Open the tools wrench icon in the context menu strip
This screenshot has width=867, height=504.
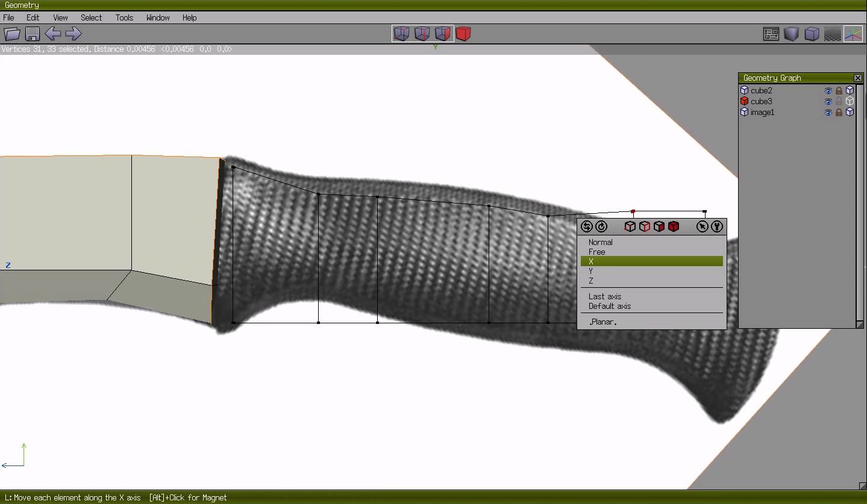(x=717, y=226)
